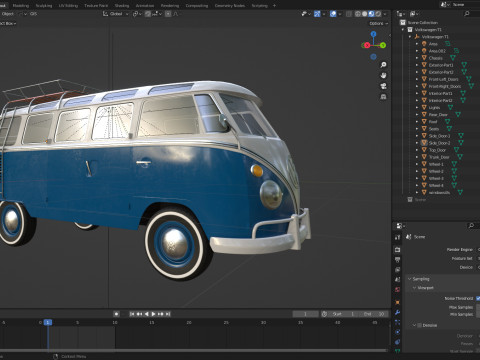Viewport: 480px width, 360px height.
Task: Open the Render properties tab
Action: click(x=397, y=250)
